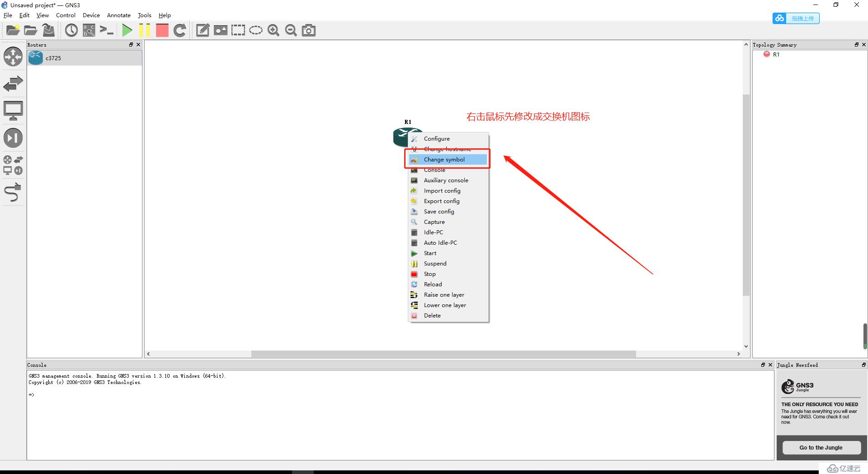
Task: Open the Device menu
Action: [x=91, y=15]
